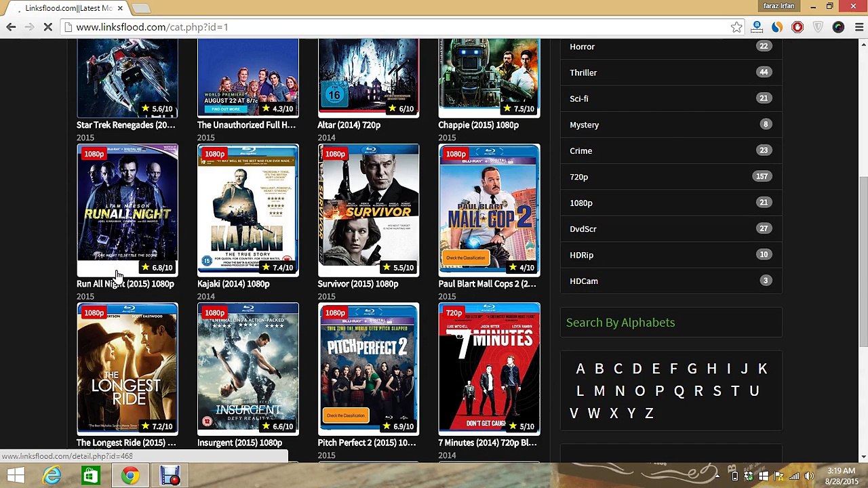Click the faraz Irfan profile button

point(778,6)
